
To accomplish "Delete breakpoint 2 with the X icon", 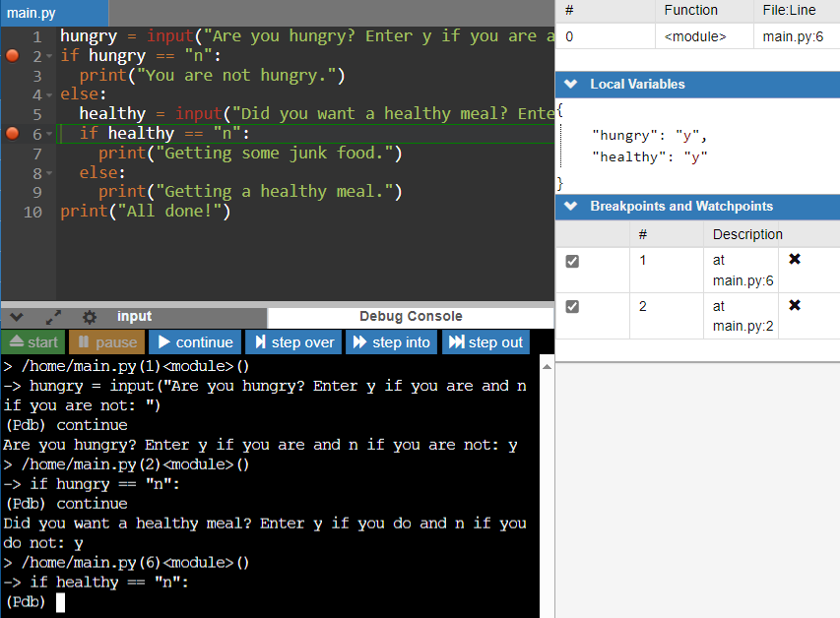I will coord(795,305).
